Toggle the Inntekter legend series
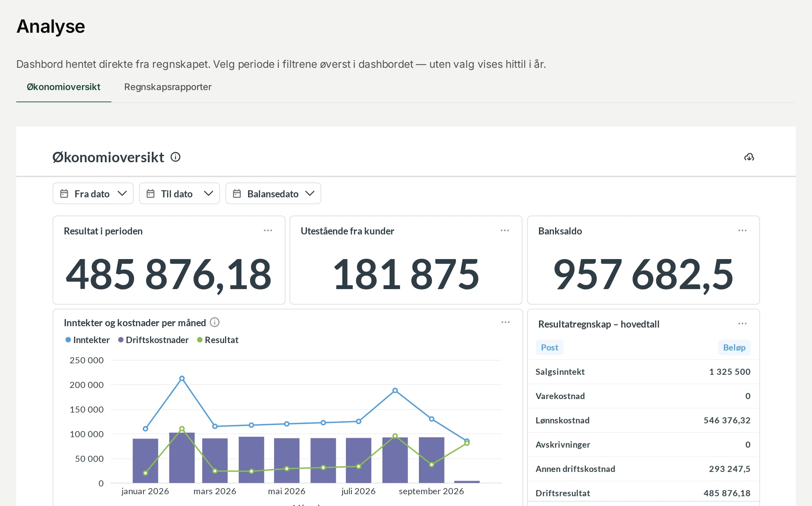The image size is (812, 506). [x=87, y=340]
